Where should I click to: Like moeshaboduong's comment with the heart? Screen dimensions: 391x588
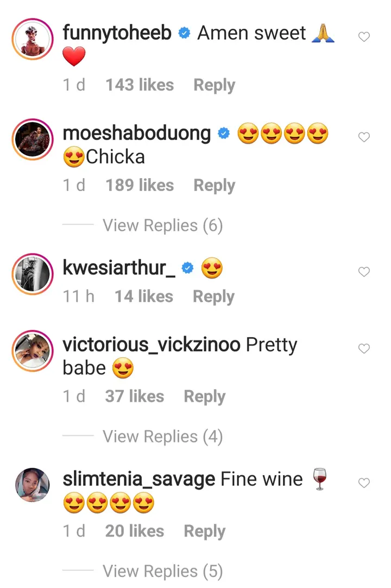pos(364,137)
